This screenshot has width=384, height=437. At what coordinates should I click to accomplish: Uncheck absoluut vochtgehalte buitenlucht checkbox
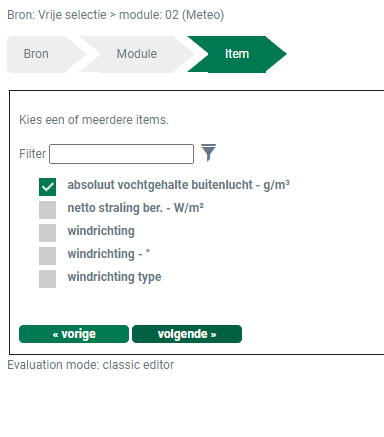point(47,187)
